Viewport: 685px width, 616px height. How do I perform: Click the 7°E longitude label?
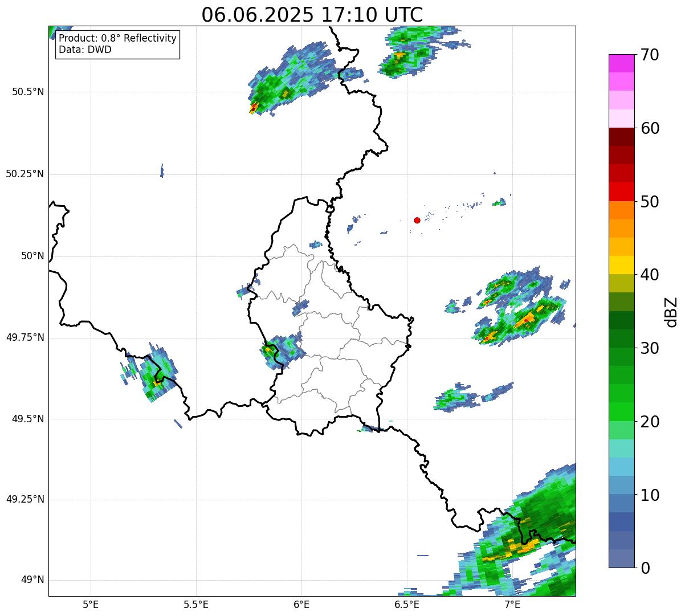[512, 605]
